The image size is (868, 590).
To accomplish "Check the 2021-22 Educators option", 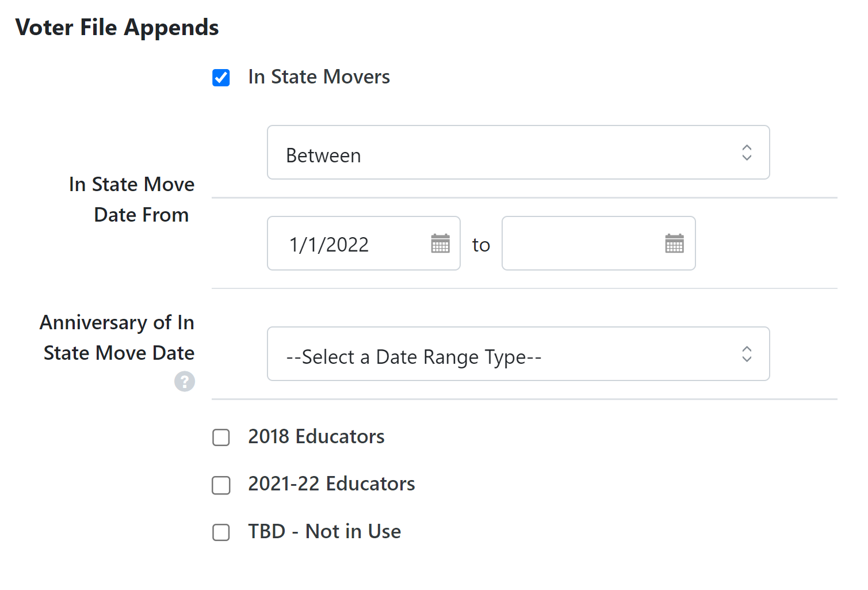I will pyautogui.click(x=221, y=485).
